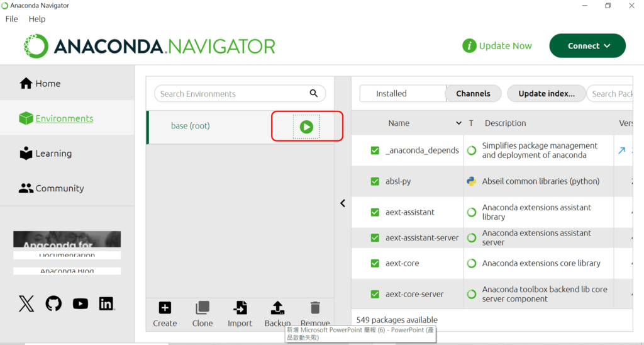Click the Update index... button

(x=546, y=94)
